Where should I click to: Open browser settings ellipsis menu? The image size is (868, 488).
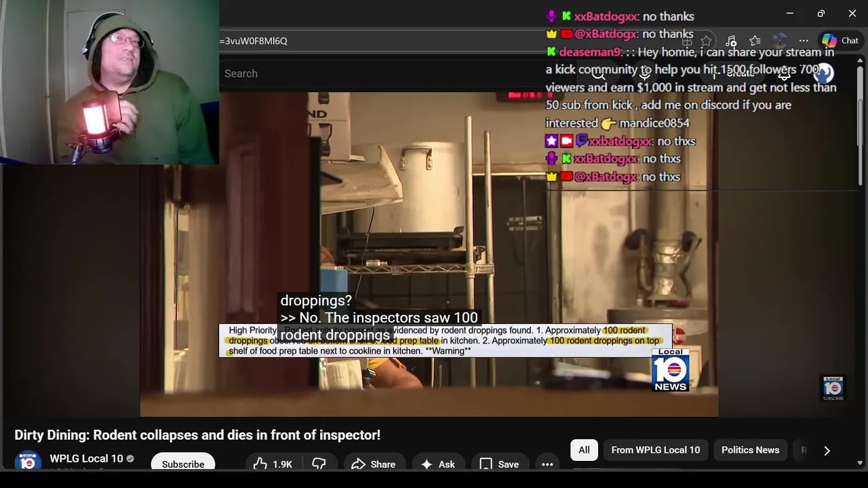click(x=804, y=41)
